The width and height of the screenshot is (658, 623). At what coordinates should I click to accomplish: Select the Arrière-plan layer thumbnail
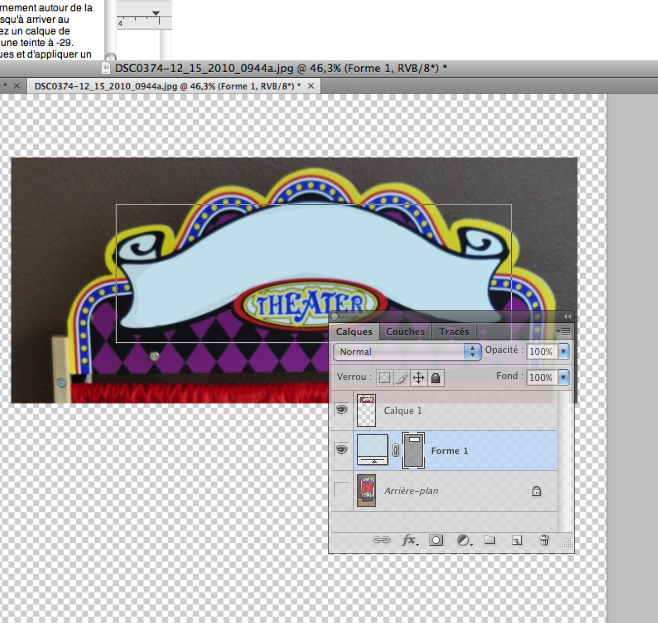click(x=366, y=490)
